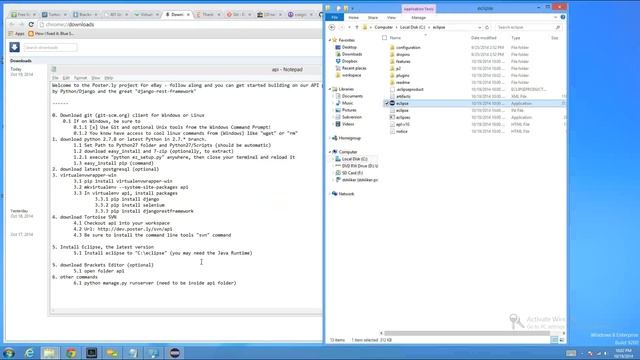Open the 'How I fixed' bookmark
Image resolution: width=640 pixels, height=360 pixels.
point(51,33)
